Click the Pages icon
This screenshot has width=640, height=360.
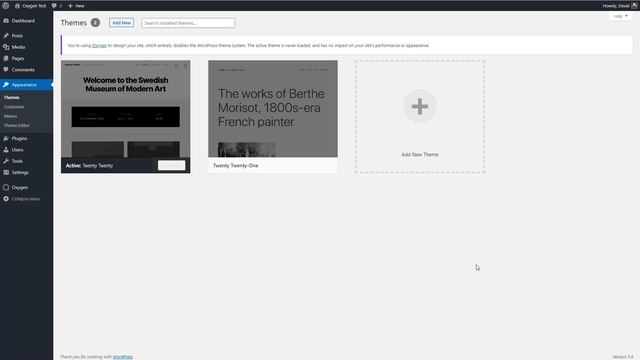point(6,59)
